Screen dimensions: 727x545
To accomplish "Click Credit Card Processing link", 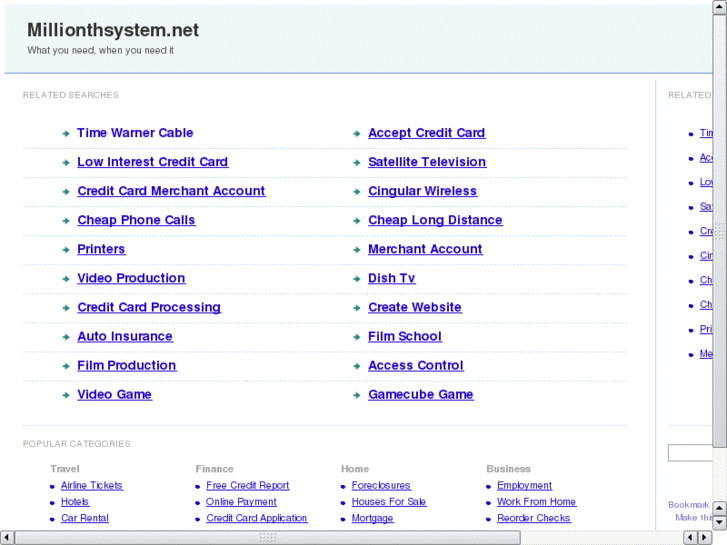I will point(149,308).
